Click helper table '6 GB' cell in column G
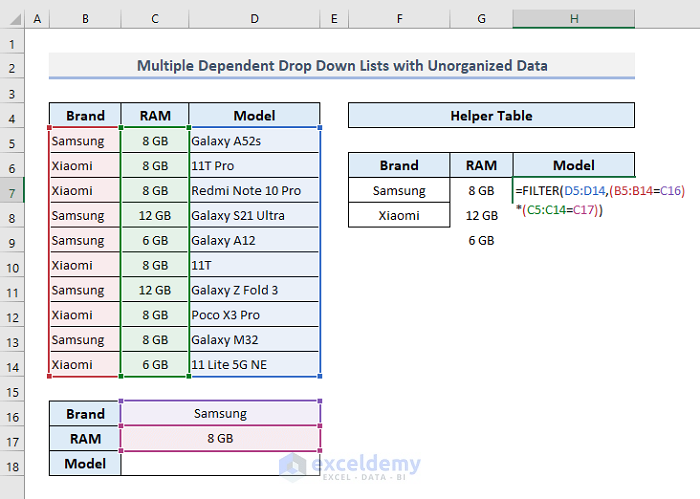The height and width of the screenshot is (499, 700). (x=481, y=241)
